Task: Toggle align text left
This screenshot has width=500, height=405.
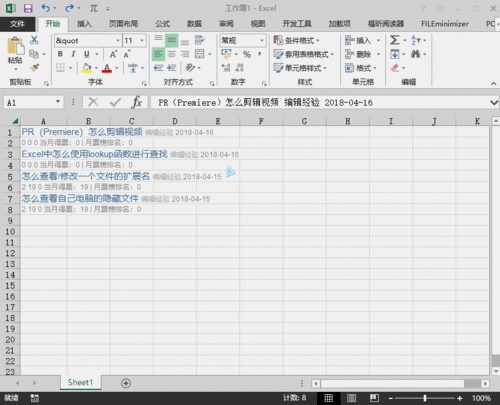Action: coord(158,54)
